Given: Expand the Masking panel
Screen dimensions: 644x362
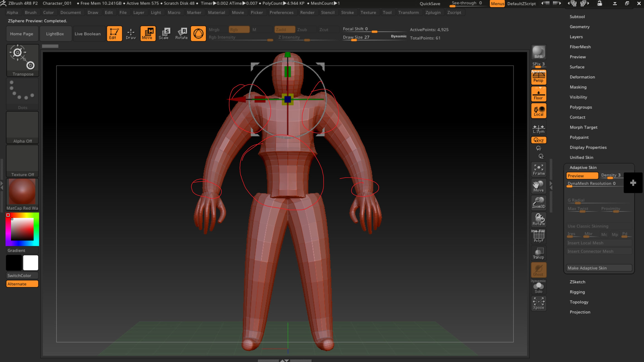Looking at the screenshot, I should (578, 87).
